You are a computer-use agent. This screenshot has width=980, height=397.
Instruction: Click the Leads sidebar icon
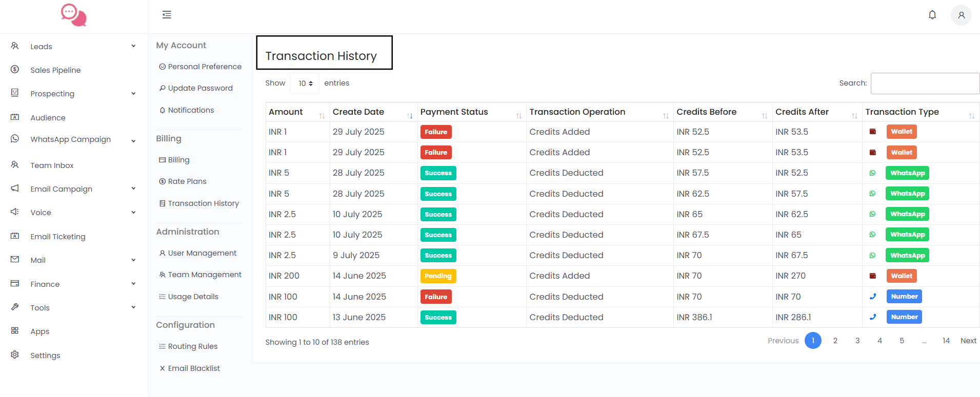pos(15,46)
